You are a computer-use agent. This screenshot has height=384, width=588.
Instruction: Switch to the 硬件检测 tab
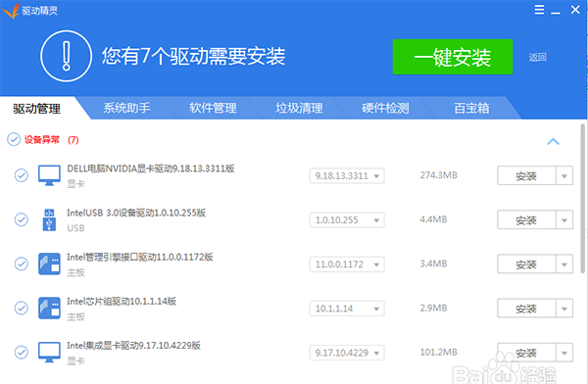pos(385,108)
